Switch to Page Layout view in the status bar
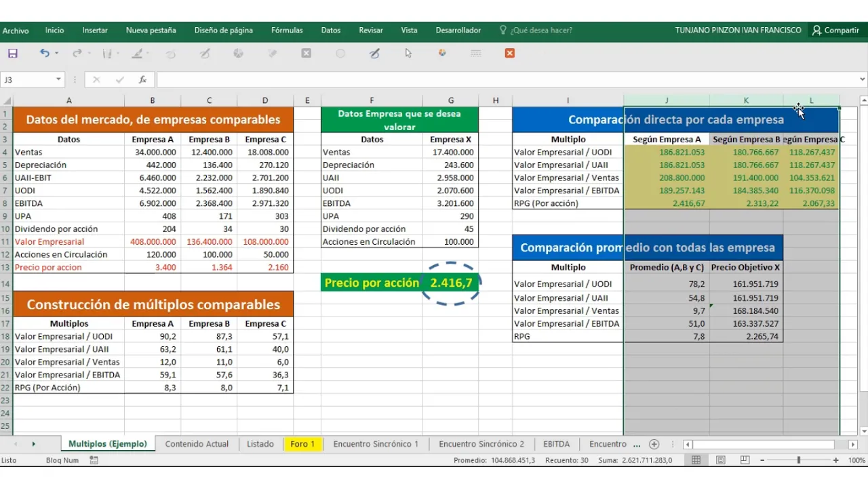 click(720, 460)
